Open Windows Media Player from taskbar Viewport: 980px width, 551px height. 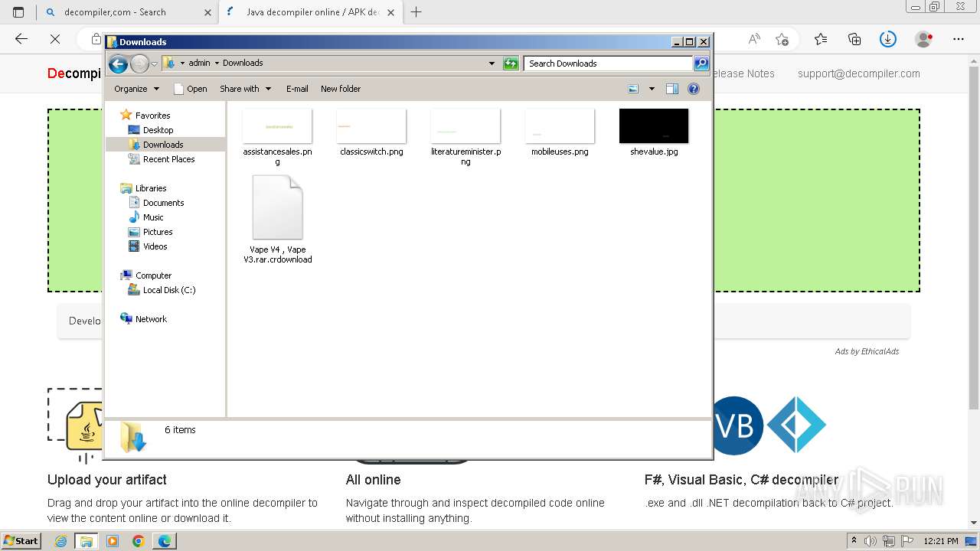coord(113,541)
